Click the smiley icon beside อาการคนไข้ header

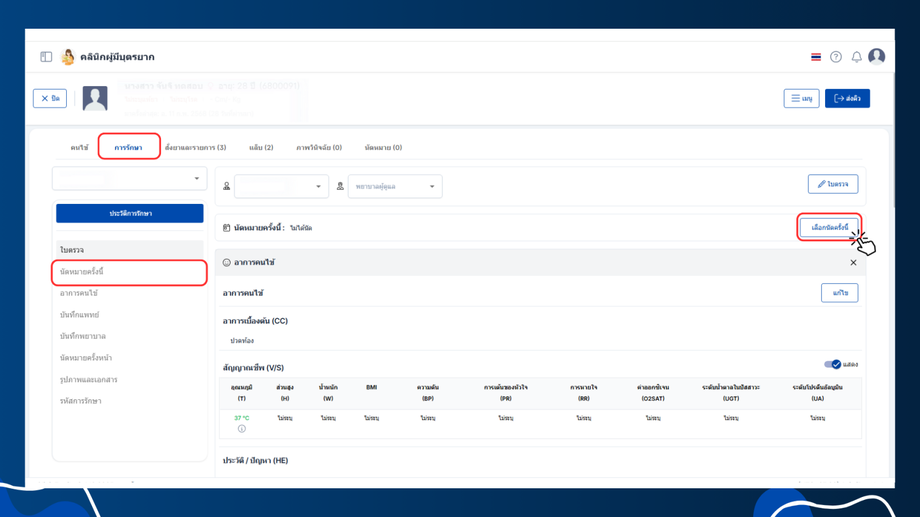226,262
